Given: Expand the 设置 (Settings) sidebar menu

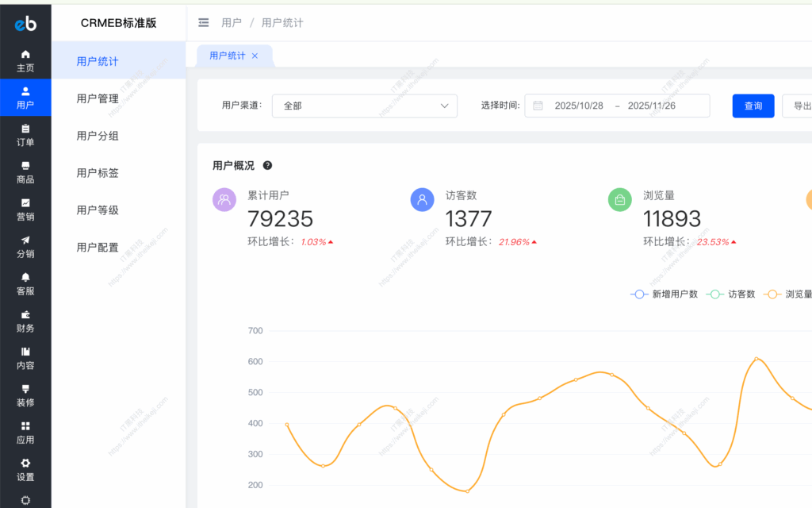Looking at the screenshot, I should (25, 470).
